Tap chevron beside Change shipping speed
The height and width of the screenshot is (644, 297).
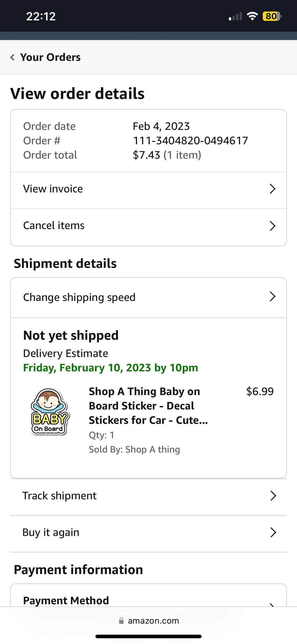(x=272, y=297)
